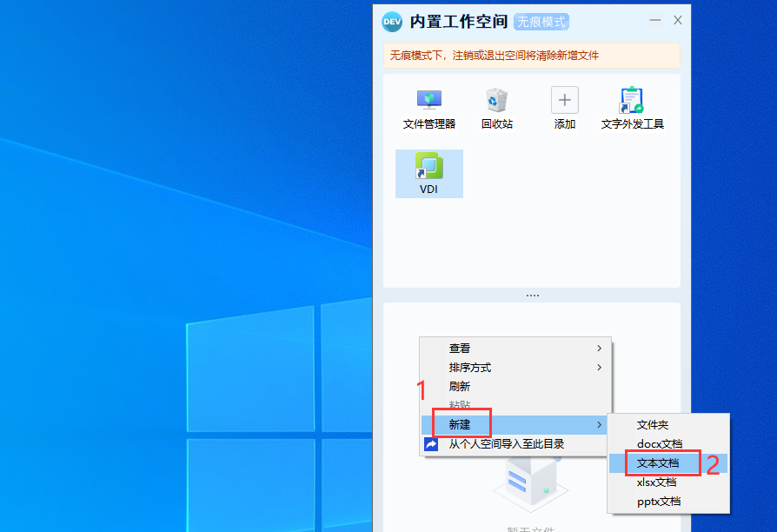
Task: Open the 文件管理器 file manager icon
Action: click(x=429, y=100)
